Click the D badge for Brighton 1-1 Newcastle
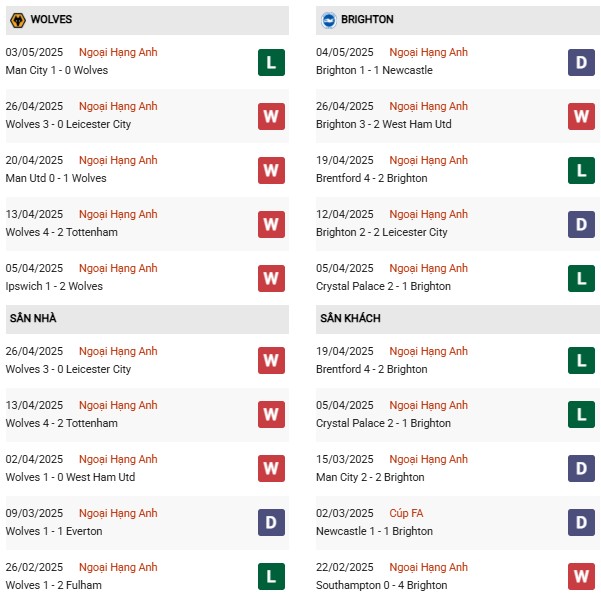Viewport: 601px width, 596px height. [582, 62]
